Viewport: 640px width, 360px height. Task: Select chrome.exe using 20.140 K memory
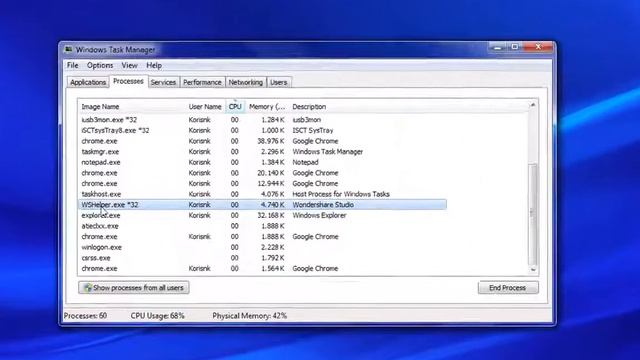coord(262,173)
